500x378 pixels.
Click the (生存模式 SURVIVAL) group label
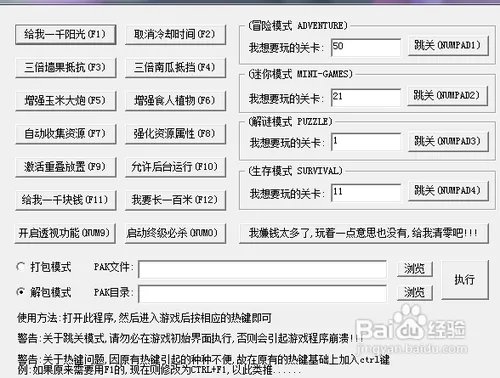295,171
